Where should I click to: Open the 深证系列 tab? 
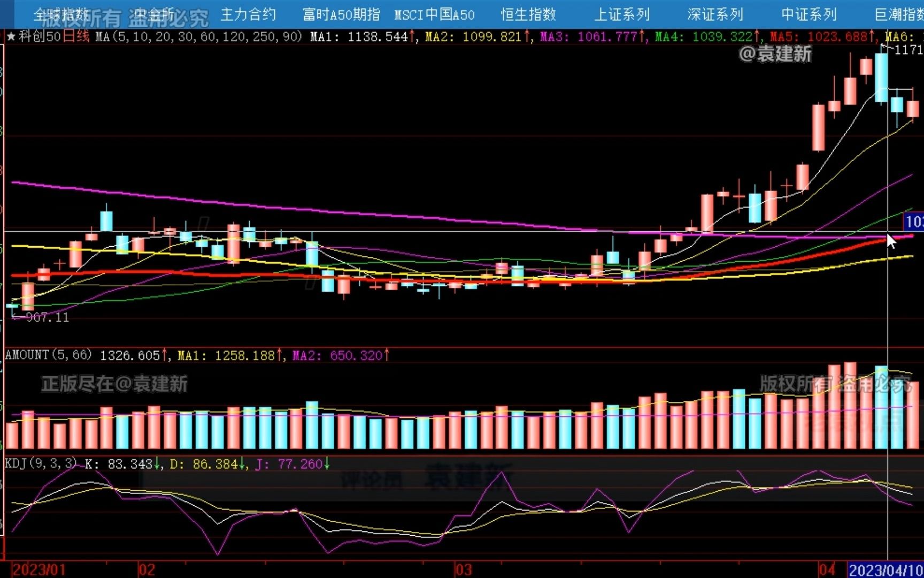(x=715, y=14)
